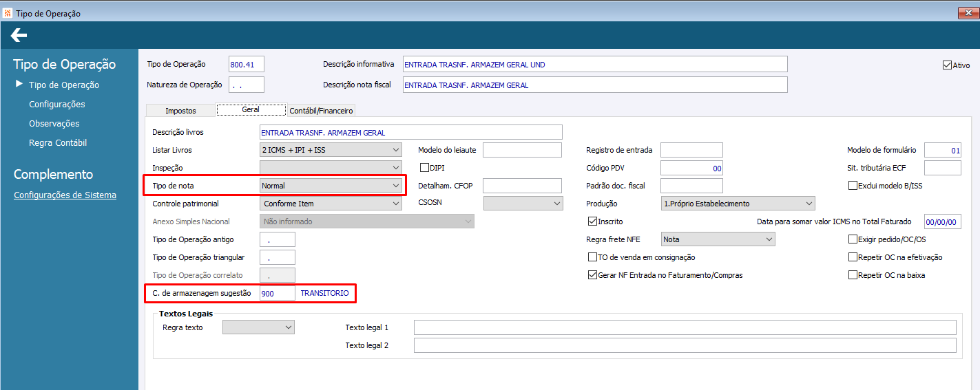Check Exclui modelo B/ISS
This screenshot has height=390, width=980.
[853, 185]
